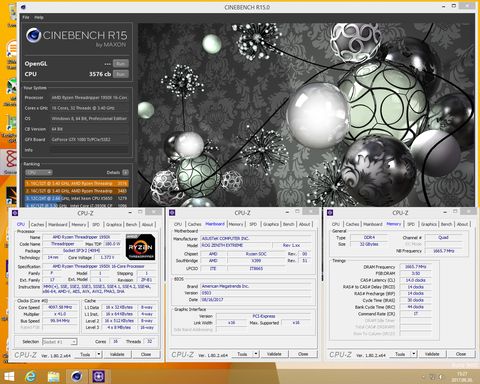
Task: Click the Details button in Ranking
Action: pos(113,172)
